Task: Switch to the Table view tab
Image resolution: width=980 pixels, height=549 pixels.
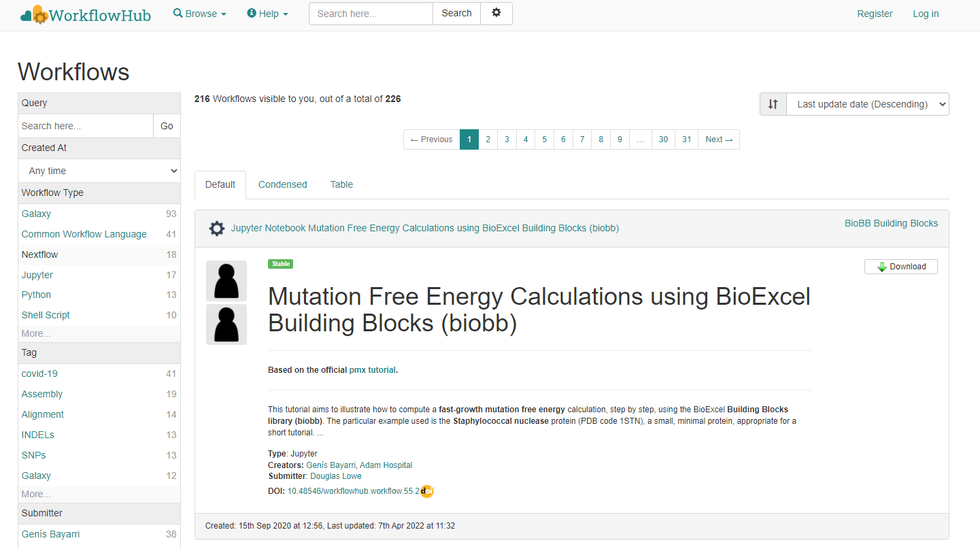Action: coord(341,184)
